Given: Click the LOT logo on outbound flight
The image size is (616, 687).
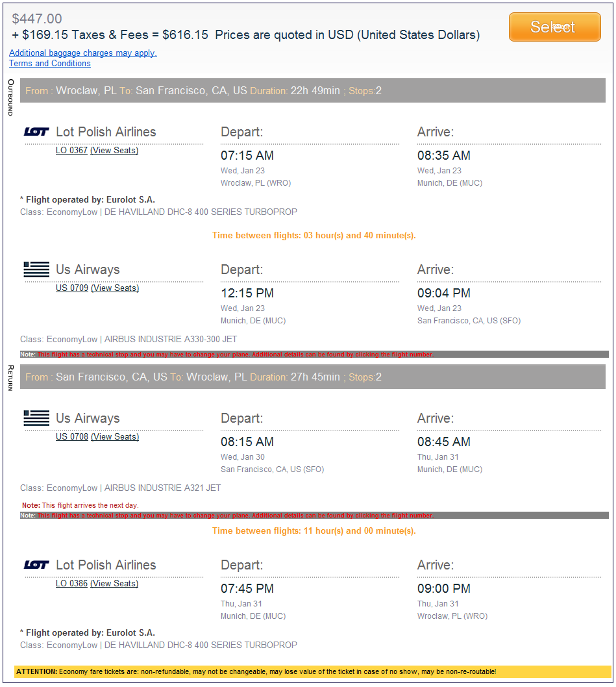Looking at the screenshot, I should click(x=36, y=132).
